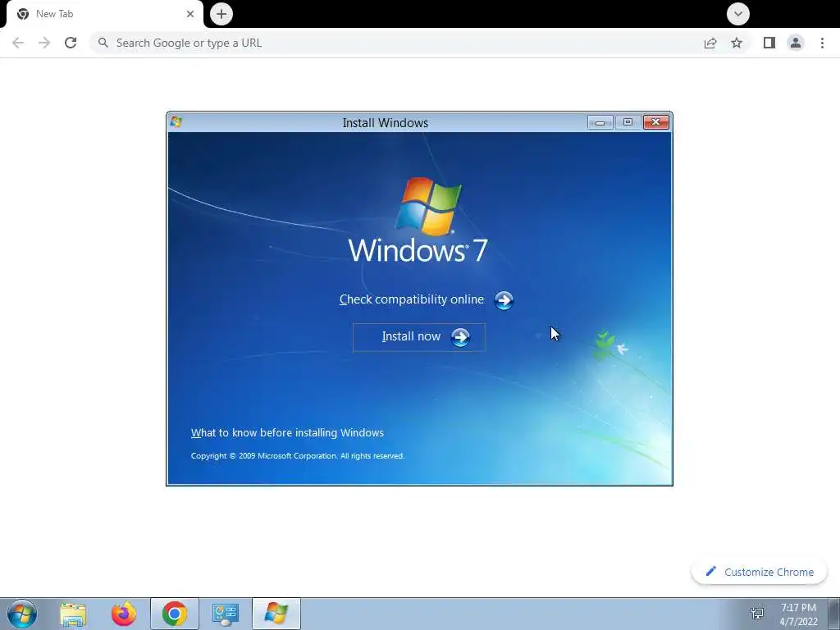Open the Windows Start orb

(x=22, y=614)
